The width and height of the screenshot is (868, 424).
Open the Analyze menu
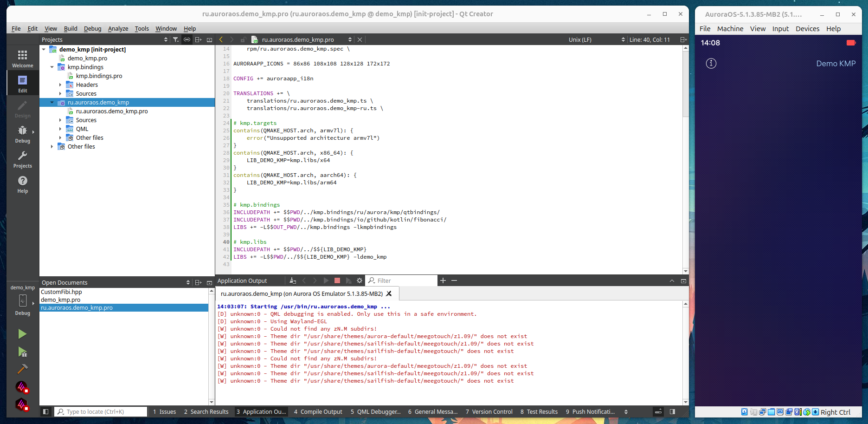[x=118, y=28]
